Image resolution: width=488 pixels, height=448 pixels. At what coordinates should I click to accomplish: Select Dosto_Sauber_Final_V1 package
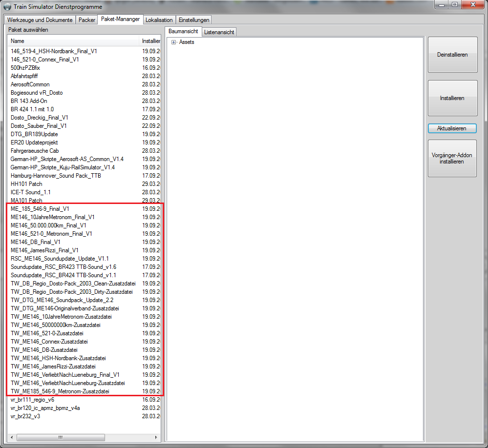click(39, 126)
